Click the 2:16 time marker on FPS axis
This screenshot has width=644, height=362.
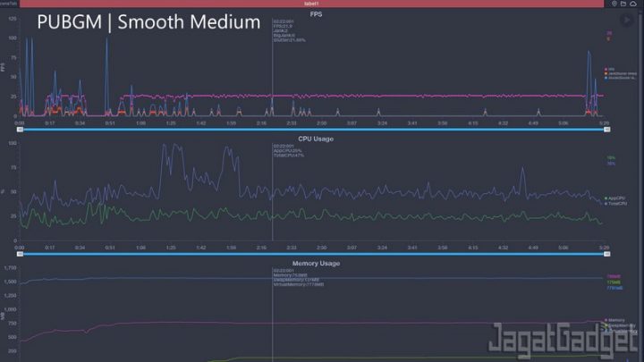click(x=261, y=123)
